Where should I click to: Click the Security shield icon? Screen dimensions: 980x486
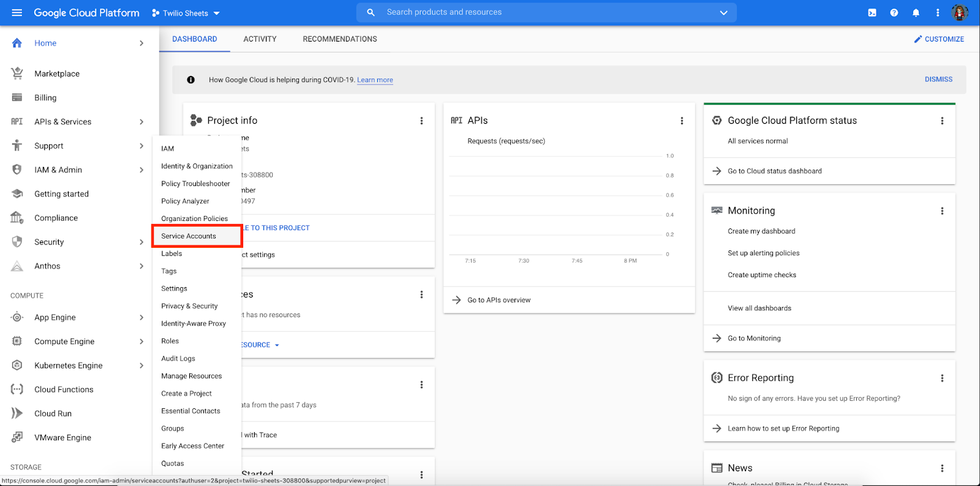[17, 242]
